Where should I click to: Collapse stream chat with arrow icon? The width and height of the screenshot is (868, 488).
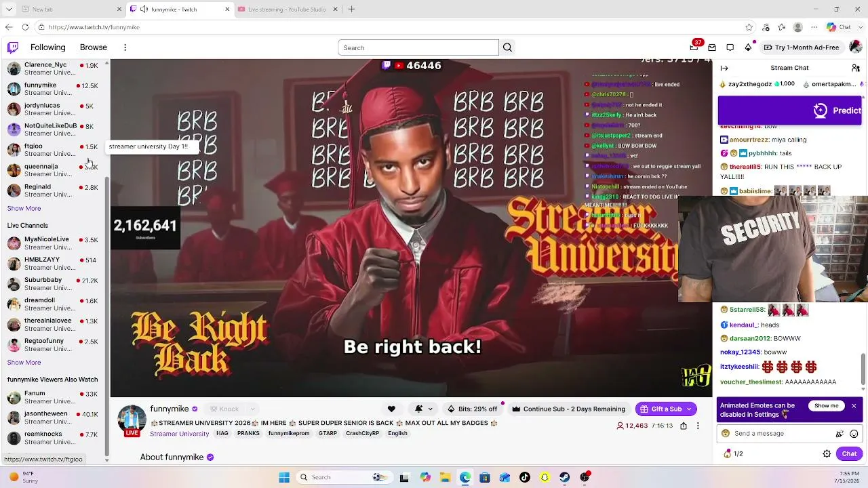(724, 68)
